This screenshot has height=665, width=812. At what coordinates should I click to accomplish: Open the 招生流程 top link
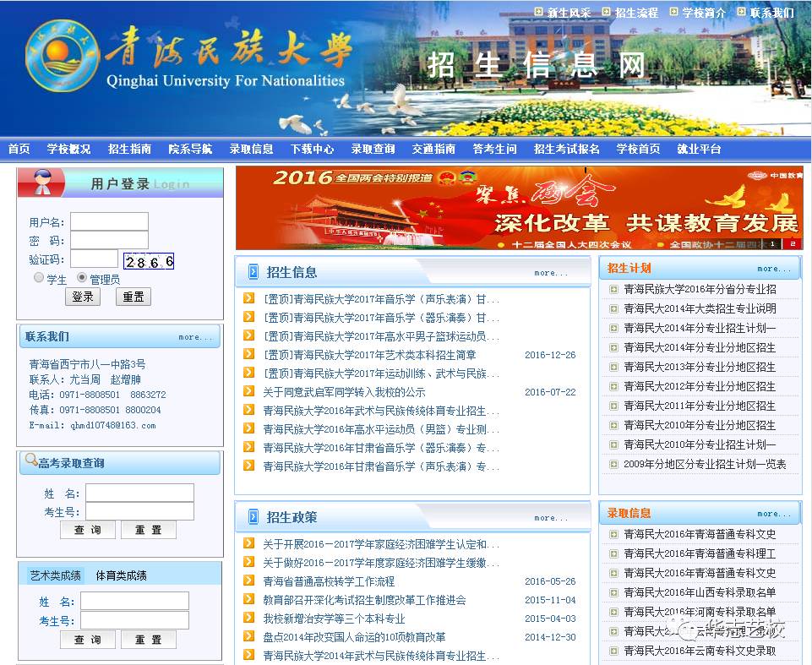coord(636,13)
